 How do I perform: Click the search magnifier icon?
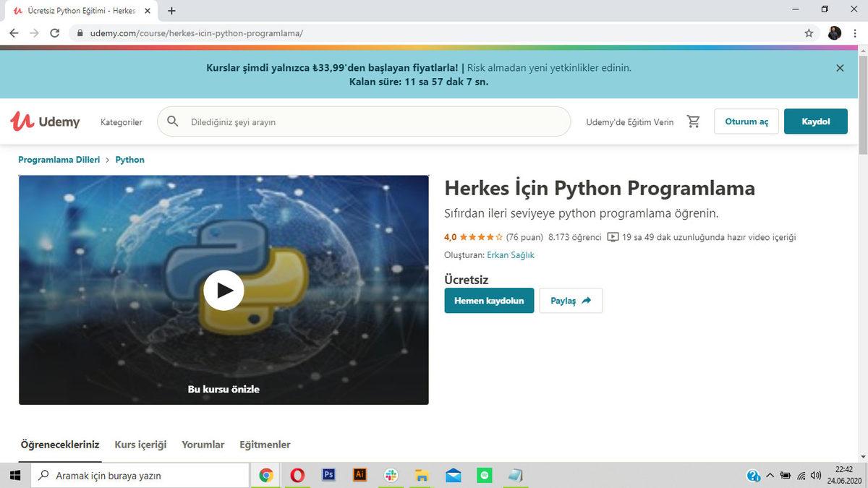pos(173,121)
